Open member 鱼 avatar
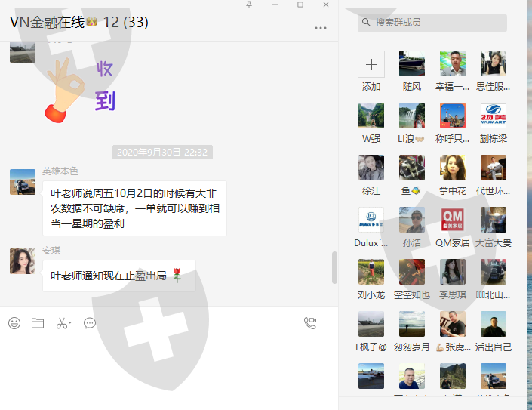The image size is (532, 410). coord(412,168)
